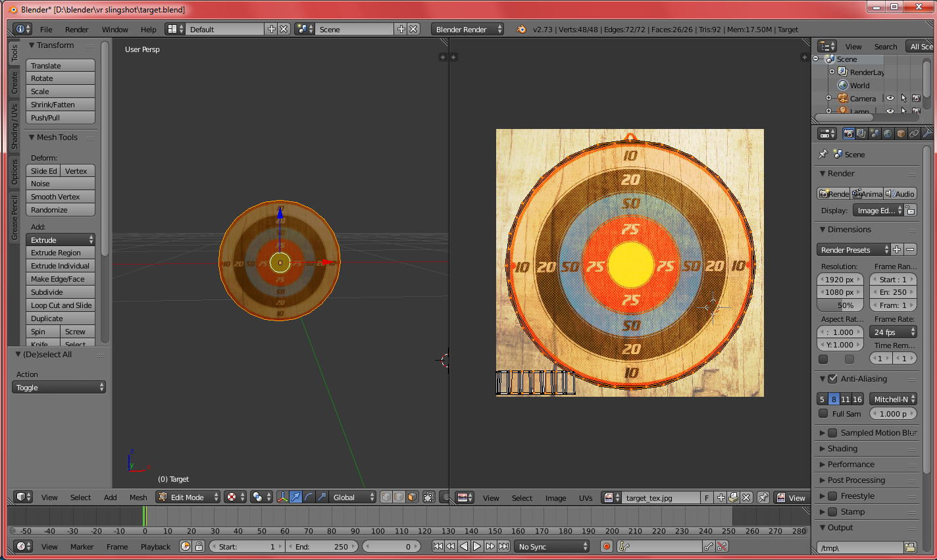The width and height of the screenshot is (937, 560).
Task: Toggle Camera renderability icon in outliner
Action: tap(916, 98)
